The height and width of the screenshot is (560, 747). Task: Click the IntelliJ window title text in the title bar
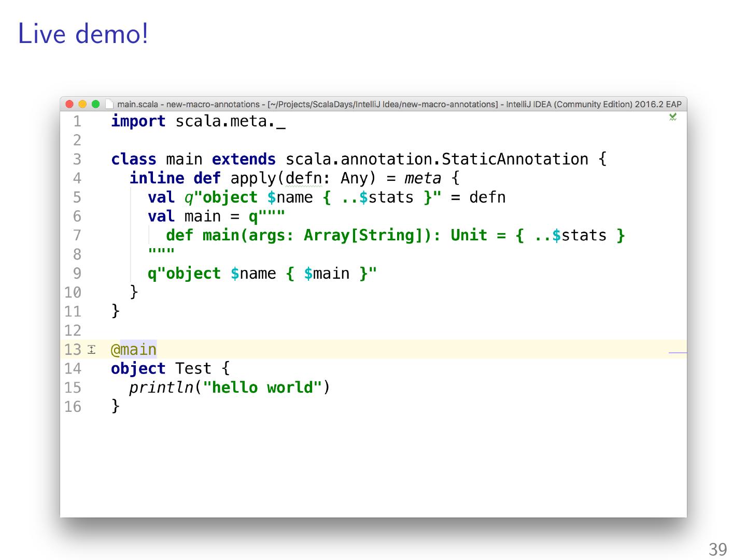(x=399, y=104)
